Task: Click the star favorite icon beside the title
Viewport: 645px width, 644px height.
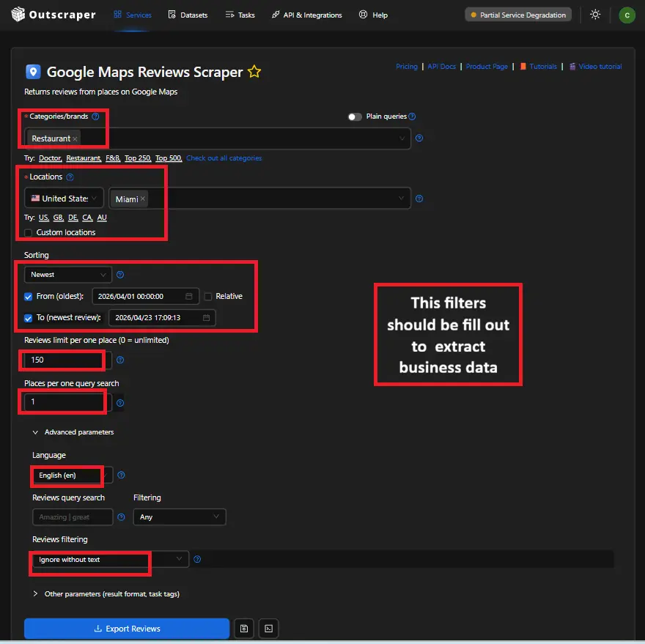Action: click(254, 72)
